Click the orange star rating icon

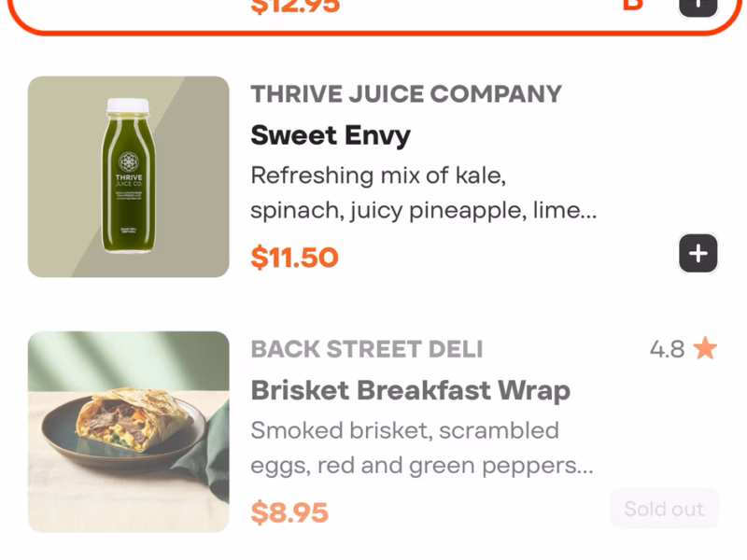click(705, 349)
